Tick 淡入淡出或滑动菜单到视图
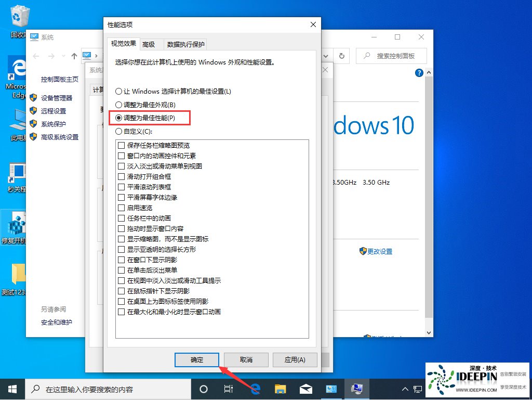Image resolution: width=532 pixels, height=400 pixels. click(121, 166)
